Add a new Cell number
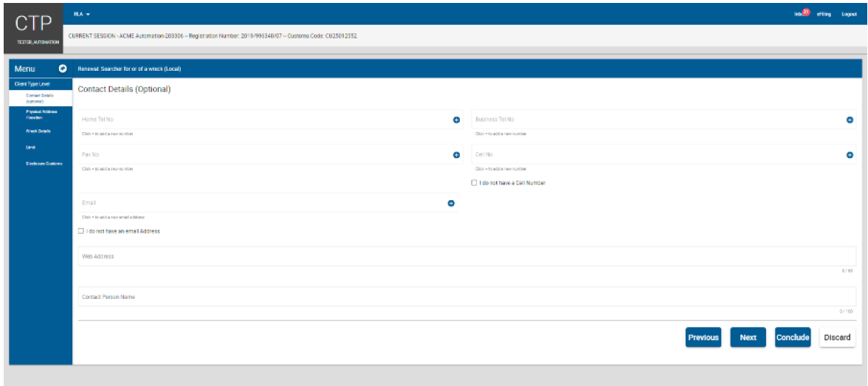This screenshot has width=868, height=386. (x=850, y=155)
